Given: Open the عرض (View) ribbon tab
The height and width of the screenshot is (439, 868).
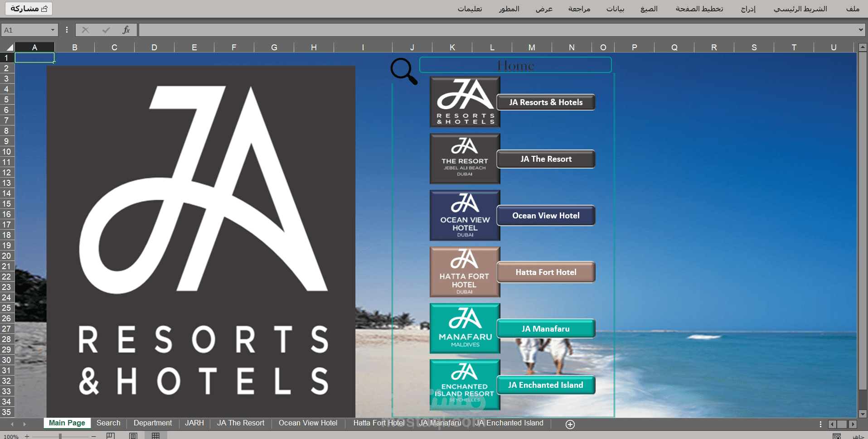Looking at the screenshot, I should [x=544, y=9].
